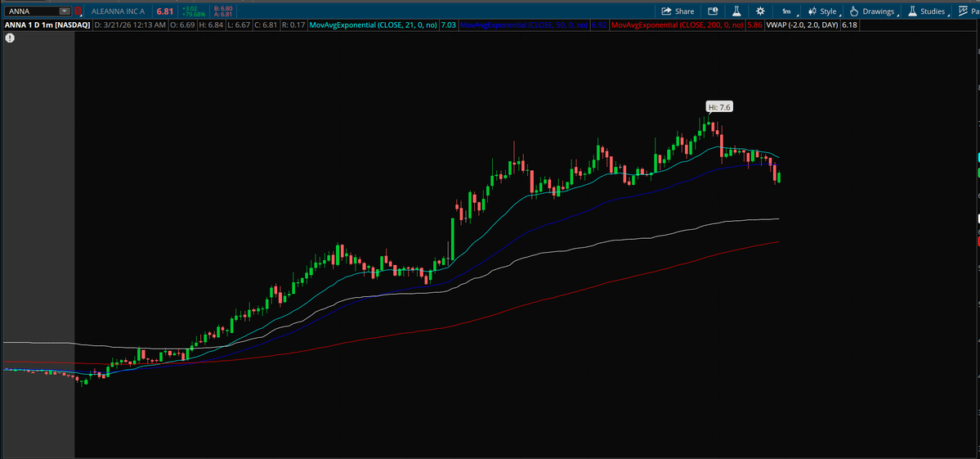Click the date readout D: 3/21/26 12:13 AM
This screenshot has height=459, width=980.
[130, 25]
